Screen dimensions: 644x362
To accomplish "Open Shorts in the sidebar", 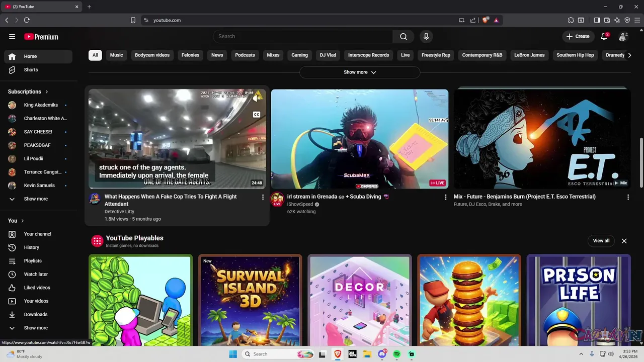I will pyautogui.click(x=38, y=70).
